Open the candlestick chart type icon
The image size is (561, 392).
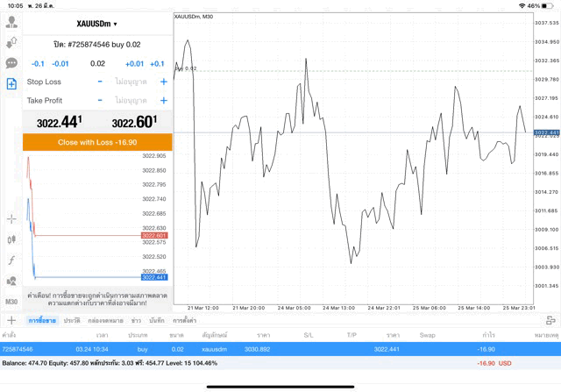[11, 239]
